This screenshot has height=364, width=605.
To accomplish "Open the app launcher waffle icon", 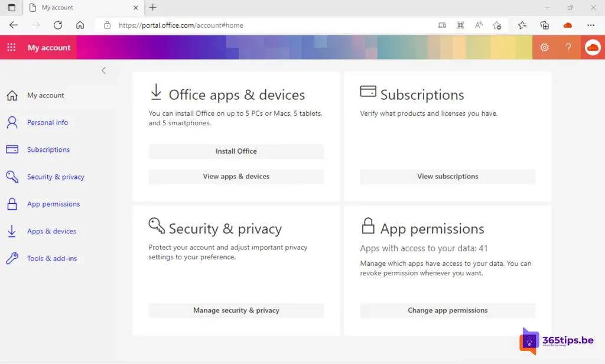I will click(11, 47).
